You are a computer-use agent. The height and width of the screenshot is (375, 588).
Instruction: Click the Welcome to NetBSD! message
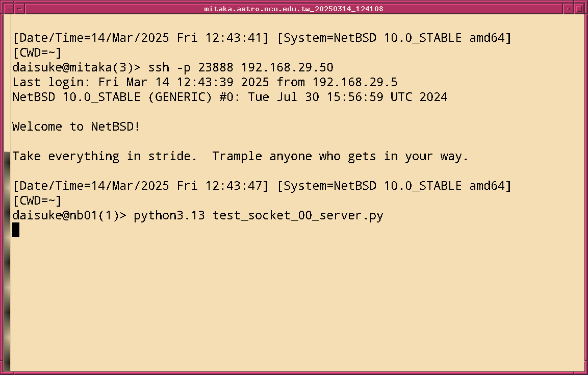point(76,127)
